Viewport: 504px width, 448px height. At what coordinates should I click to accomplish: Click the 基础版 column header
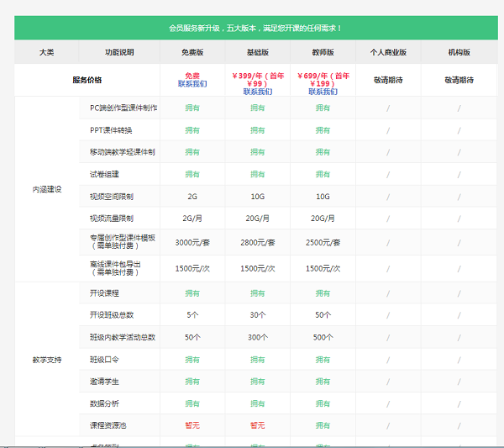258,52
